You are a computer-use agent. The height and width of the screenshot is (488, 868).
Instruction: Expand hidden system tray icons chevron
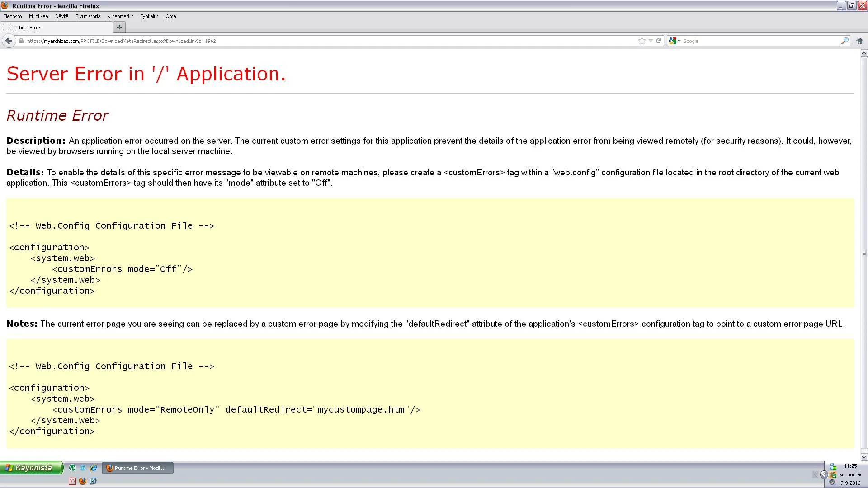824,474
